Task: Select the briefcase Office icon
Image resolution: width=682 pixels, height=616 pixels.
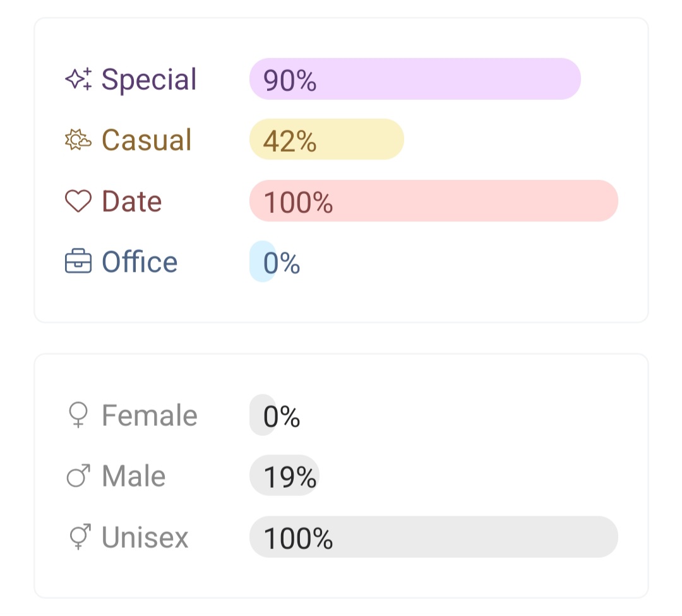Action: (78, 262)
